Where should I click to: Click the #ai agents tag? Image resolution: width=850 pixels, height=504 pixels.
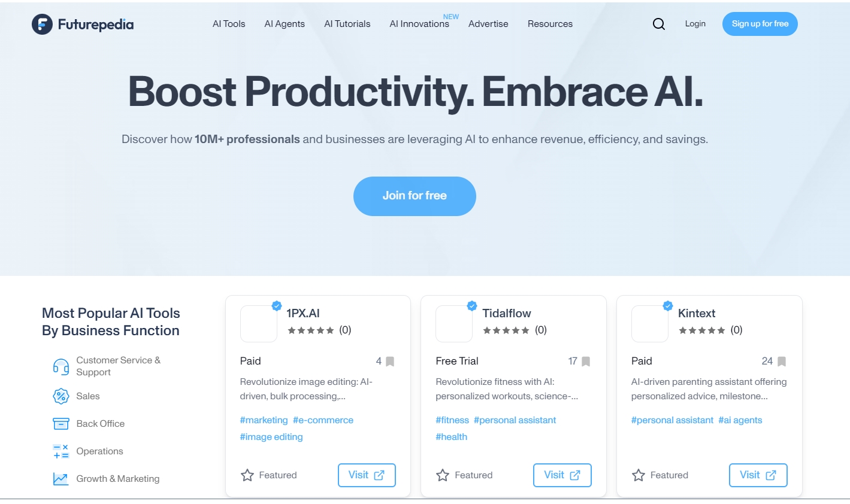pyautogui.click(x=740, y=420)
